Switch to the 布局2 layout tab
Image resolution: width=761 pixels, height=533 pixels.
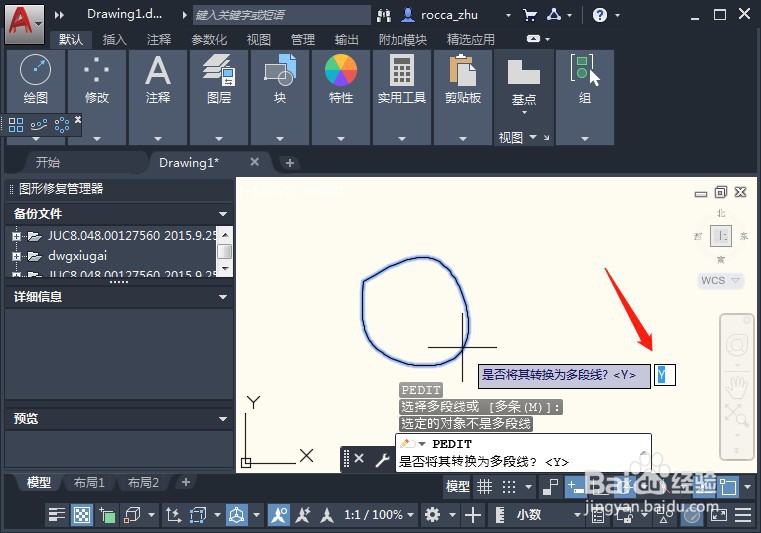click(143, 482)
